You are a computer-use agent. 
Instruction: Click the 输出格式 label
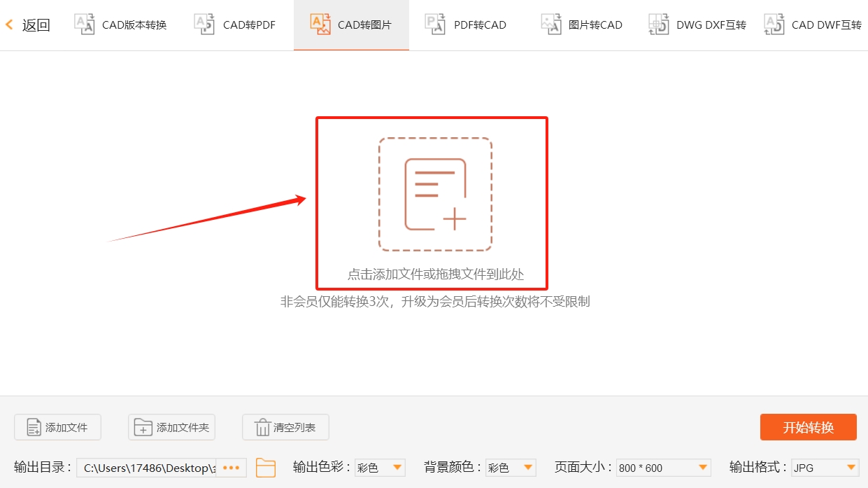coord(758,468)
